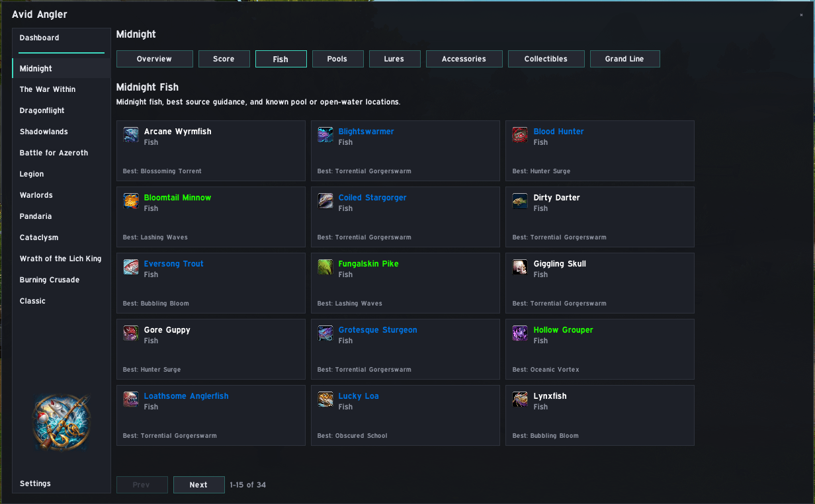This screenshot has width=815, height=504.
Task: Click the Grotesque Sturgeon icon
Action: pyautogui.click(x=325, y=333)
